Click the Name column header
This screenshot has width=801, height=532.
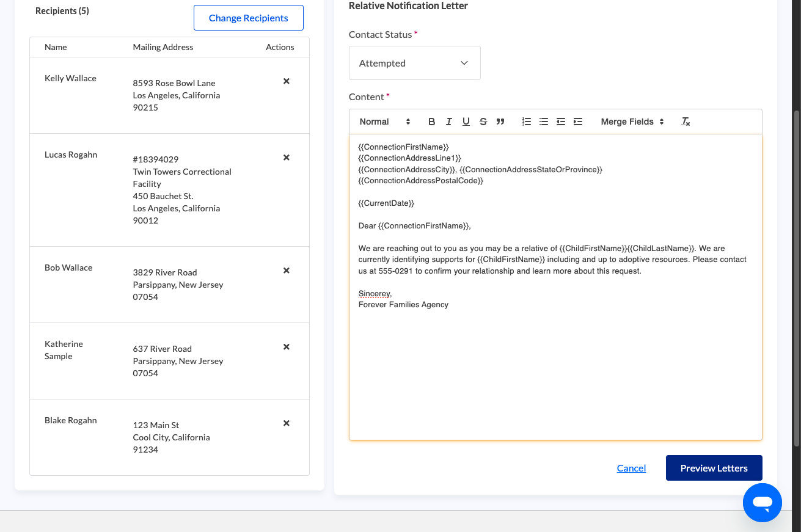(56, 47)
